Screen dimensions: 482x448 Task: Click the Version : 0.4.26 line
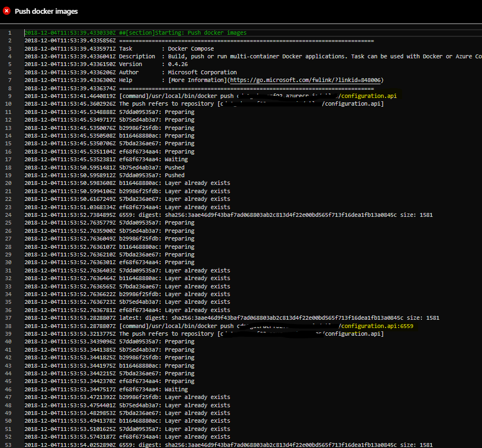tap(106, 64)
